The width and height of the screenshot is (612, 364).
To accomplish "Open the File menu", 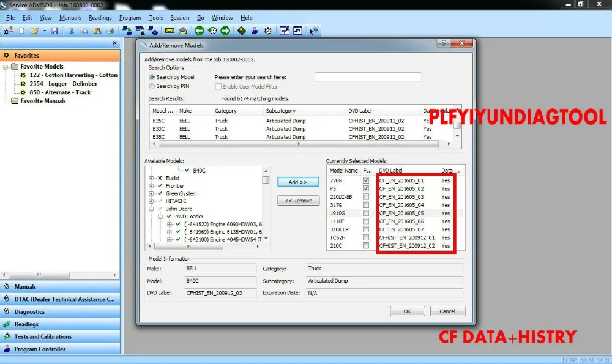I will (10, 18).
